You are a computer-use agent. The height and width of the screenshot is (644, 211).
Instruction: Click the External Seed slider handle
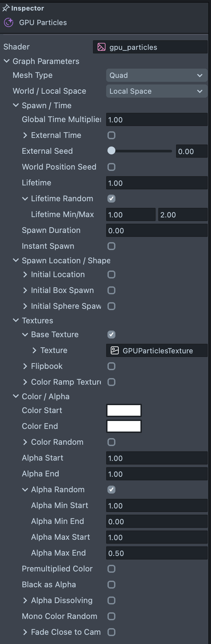click(111, 151)
